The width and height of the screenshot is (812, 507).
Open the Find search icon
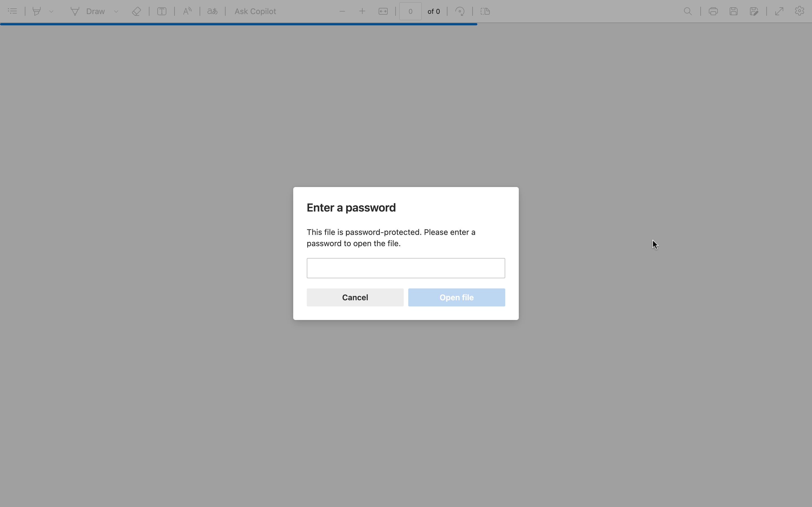coord(687,11)
